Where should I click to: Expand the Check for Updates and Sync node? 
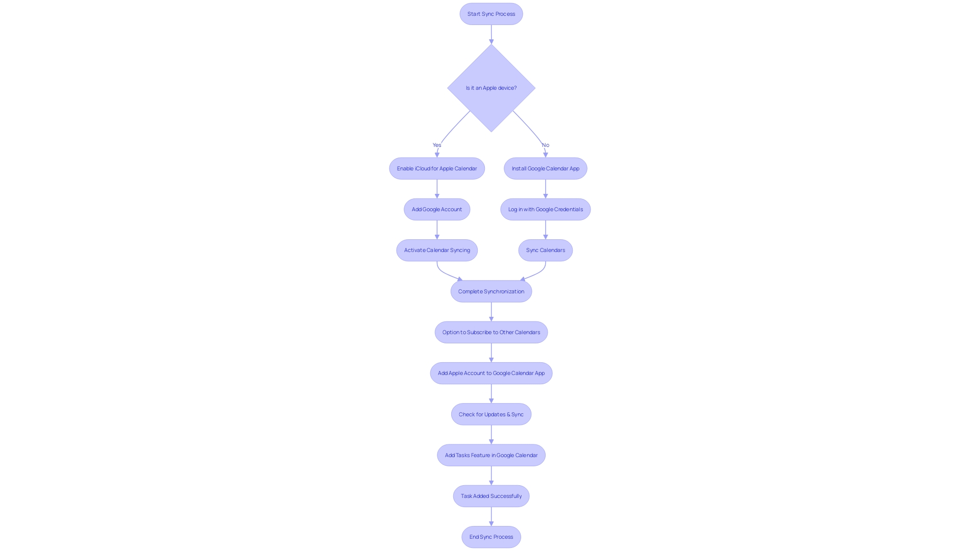(491, 414)
